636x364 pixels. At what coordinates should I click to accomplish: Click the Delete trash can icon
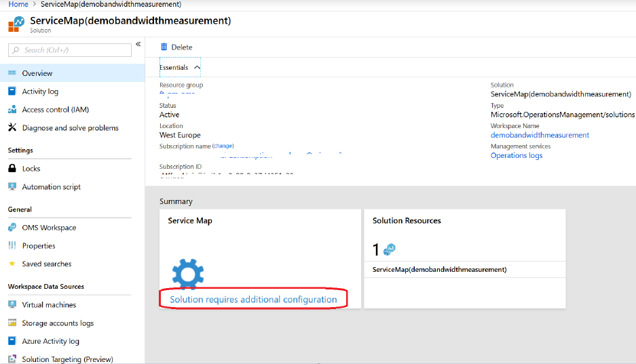tap(164, 47)
